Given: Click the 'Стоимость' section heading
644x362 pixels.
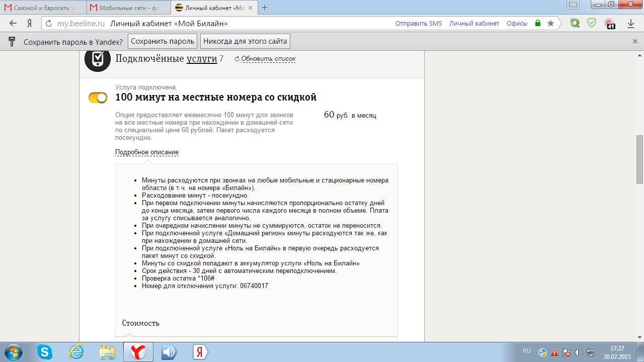Looking at the screenshot, I should pos(141,323).
